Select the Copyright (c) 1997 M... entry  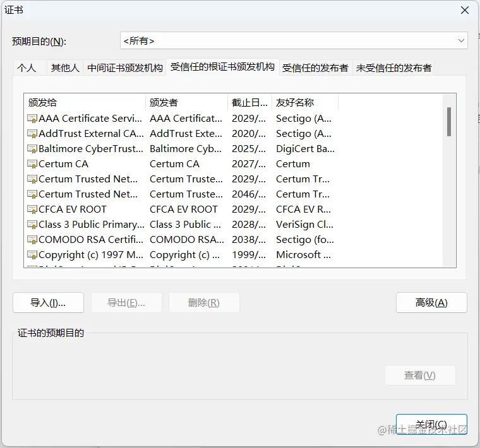tap(91, 255)
